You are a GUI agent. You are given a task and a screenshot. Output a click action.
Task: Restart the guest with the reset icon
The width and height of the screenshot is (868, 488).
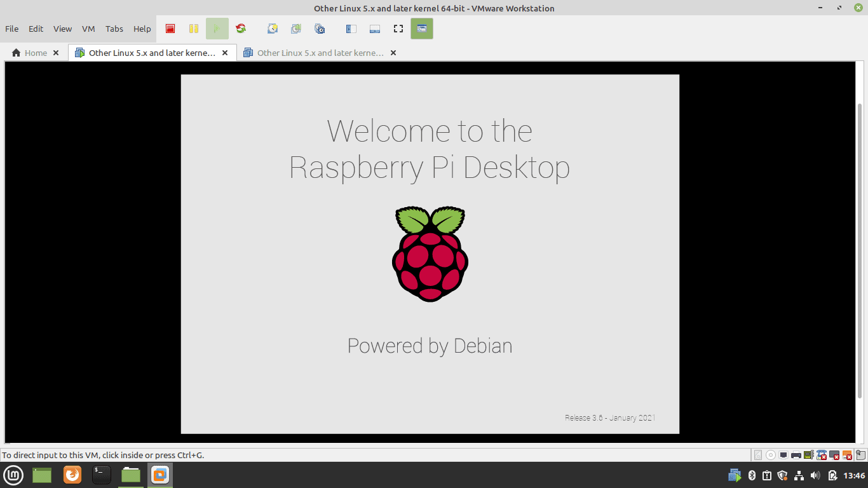click(241, 29)
